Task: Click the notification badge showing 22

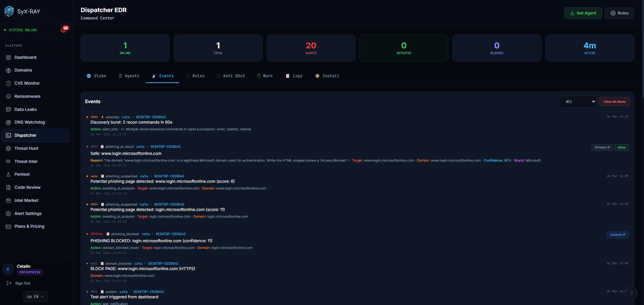Action: tap(66, 28)
